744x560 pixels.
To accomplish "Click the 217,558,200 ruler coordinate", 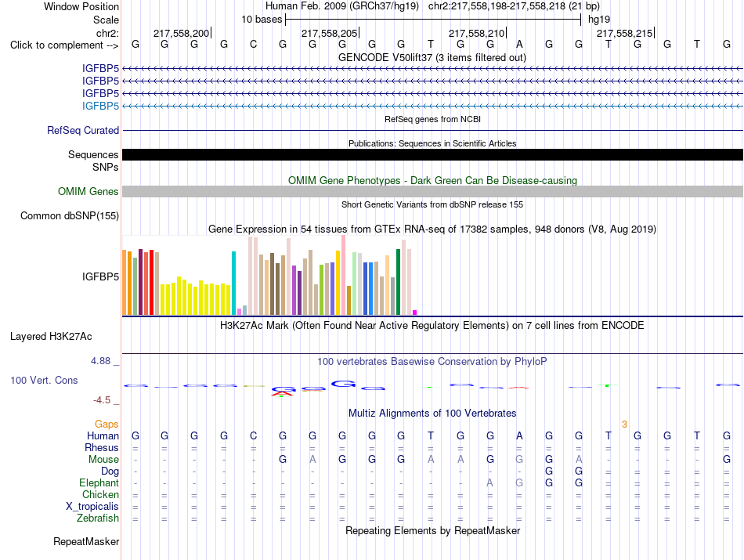I will [x=181, y=33].
